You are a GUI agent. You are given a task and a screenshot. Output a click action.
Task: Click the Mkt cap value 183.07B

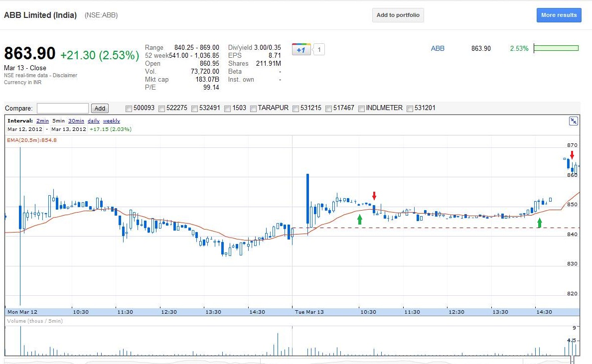pyautogui.click(x=207, y=80)
